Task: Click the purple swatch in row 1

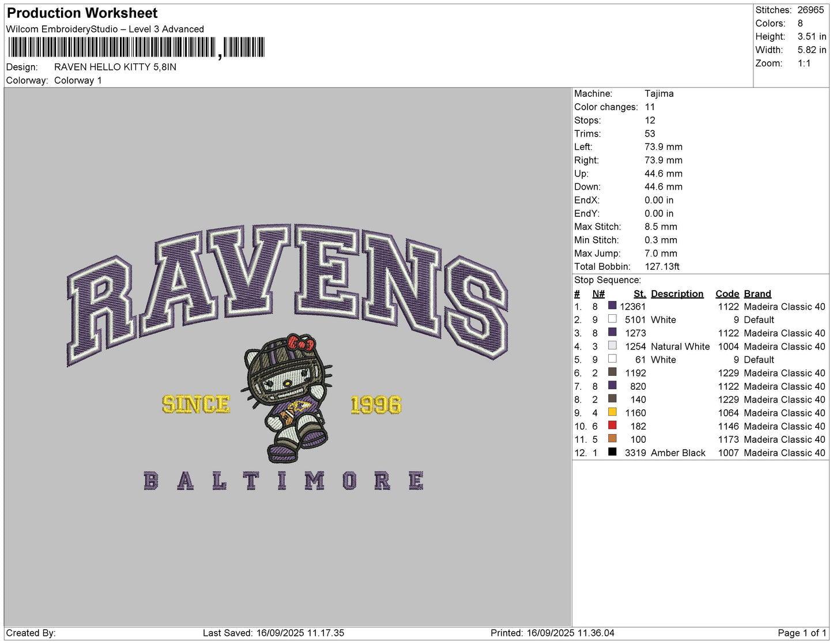Action: click(x=612, y=306)
